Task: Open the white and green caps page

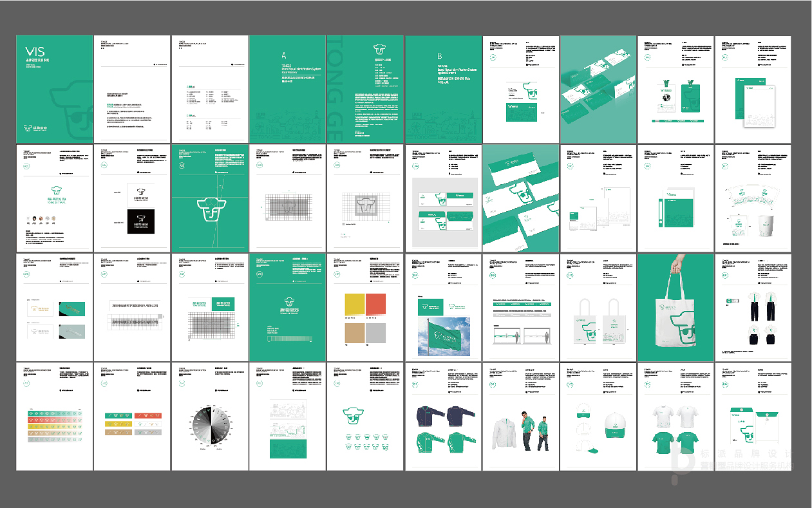Action: click(x=598, y=417)
